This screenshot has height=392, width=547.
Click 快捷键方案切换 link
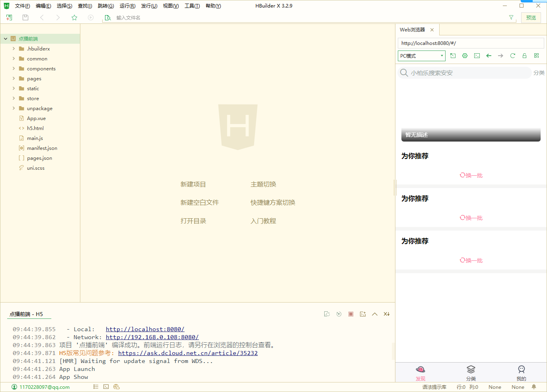273,203
